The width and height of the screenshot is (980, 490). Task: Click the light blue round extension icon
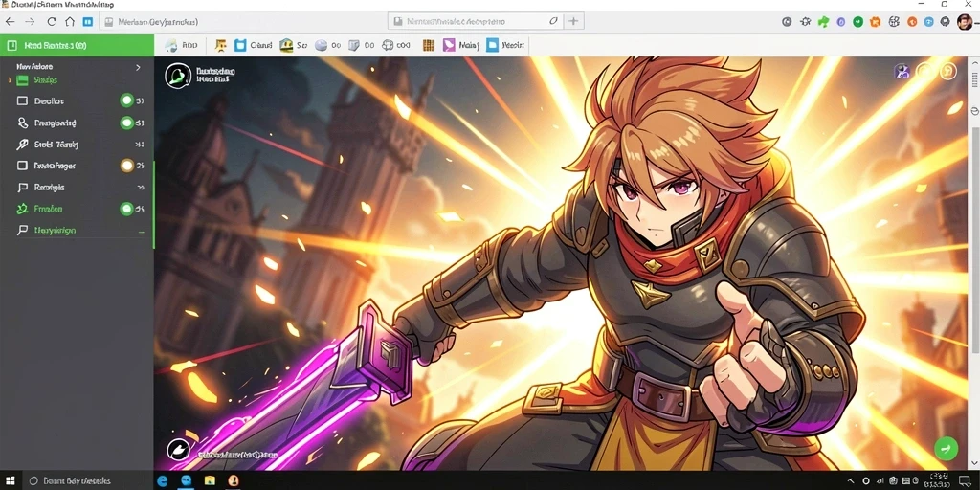[928, 21]
